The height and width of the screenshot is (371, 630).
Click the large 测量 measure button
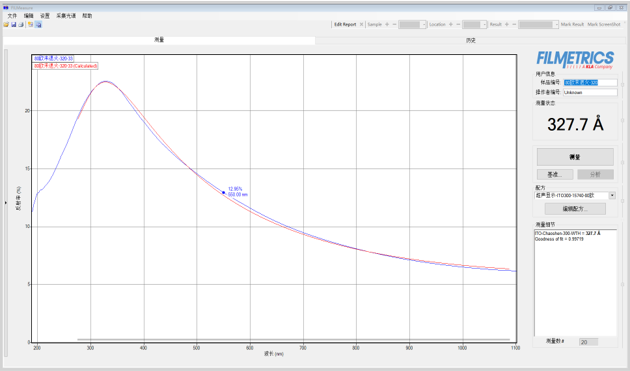click(575, 157)
